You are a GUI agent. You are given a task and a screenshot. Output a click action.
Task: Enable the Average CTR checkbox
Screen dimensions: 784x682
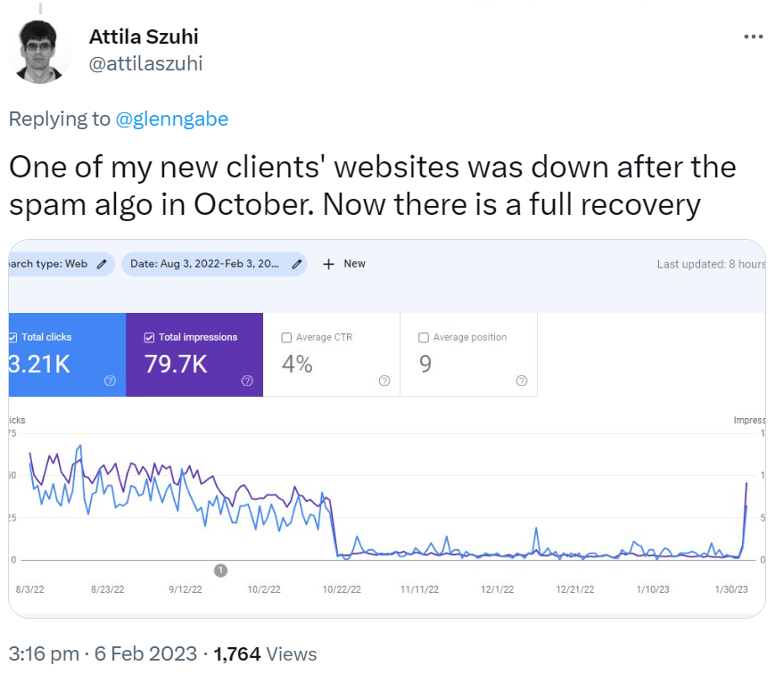click(x=287, y=337)
